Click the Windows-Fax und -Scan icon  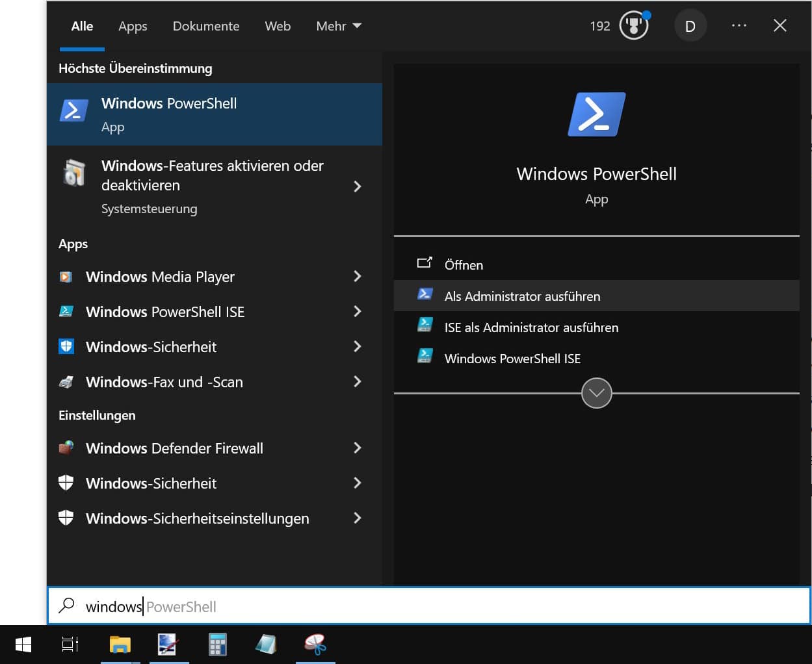66,382
